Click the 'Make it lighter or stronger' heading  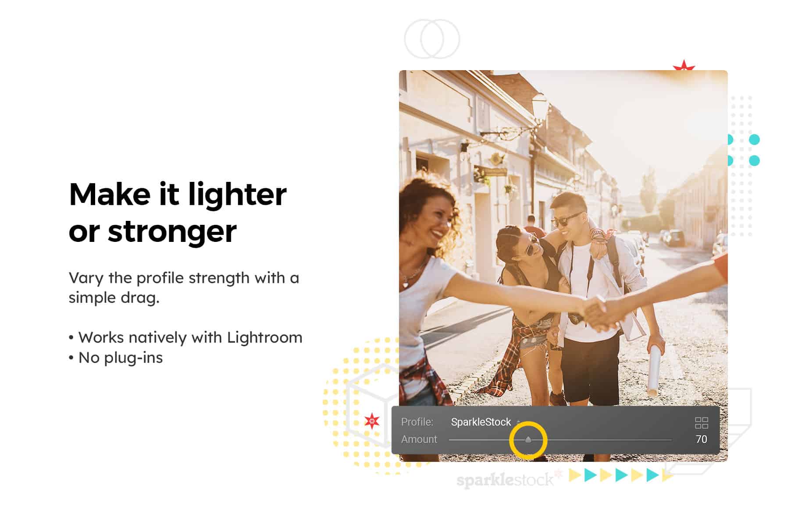178,213
